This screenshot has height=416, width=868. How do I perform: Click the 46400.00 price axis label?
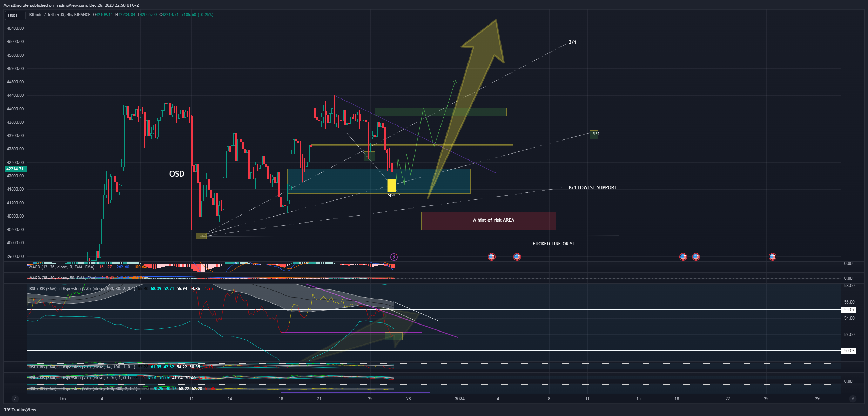[15, 28]
